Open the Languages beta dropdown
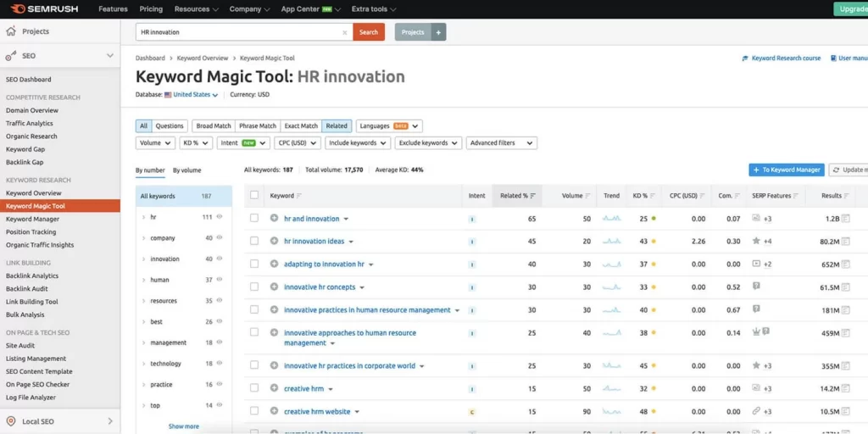Screen dimensions: 868x434 [389, 126]
